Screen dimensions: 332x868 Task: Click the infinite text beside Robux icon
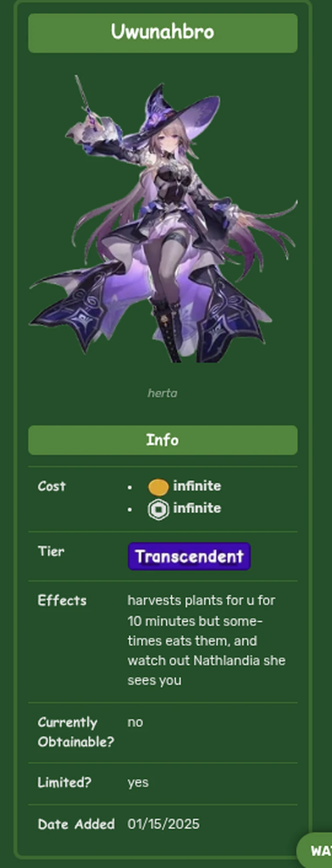pos(197,508)
